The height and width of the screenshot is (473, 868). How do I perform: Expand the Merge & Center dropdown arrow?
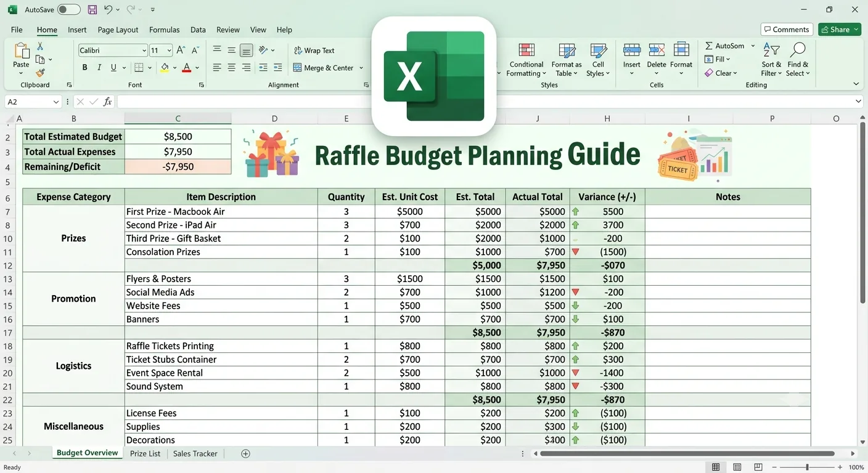(361, 68)
